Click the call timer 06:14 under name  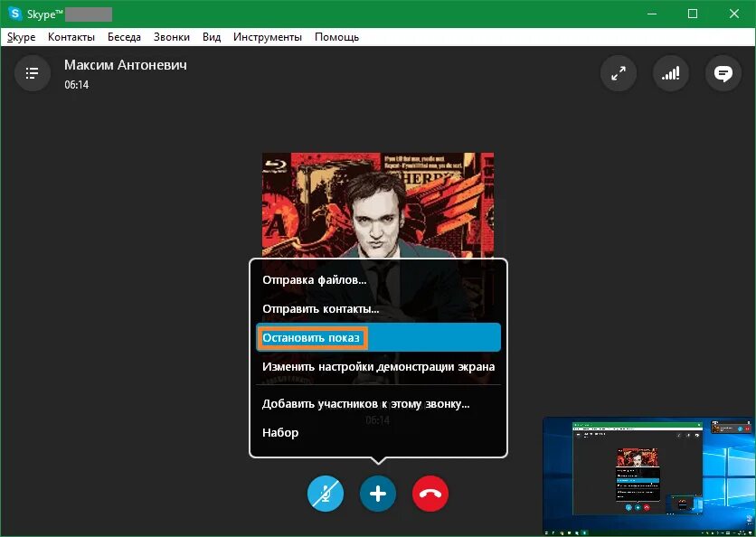[x=77, y=85]
